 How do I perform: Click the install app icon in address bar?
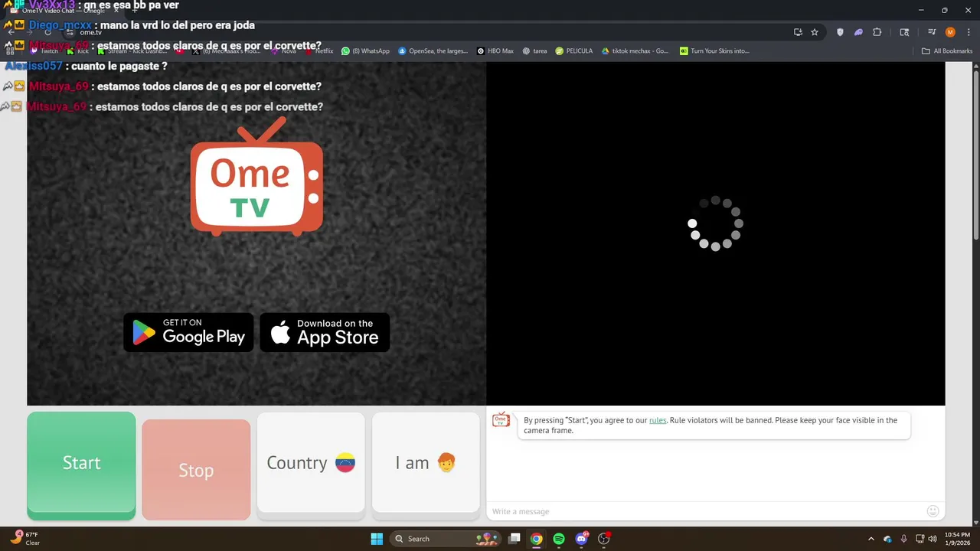pos(798,32)
